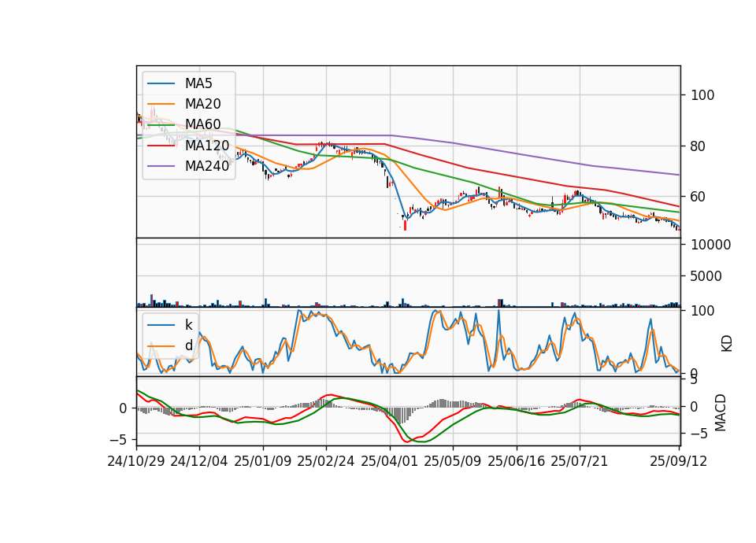This screenshot has height=543, width=756.
Task: Click the MA240 legend label
Action: pos(207,166)
